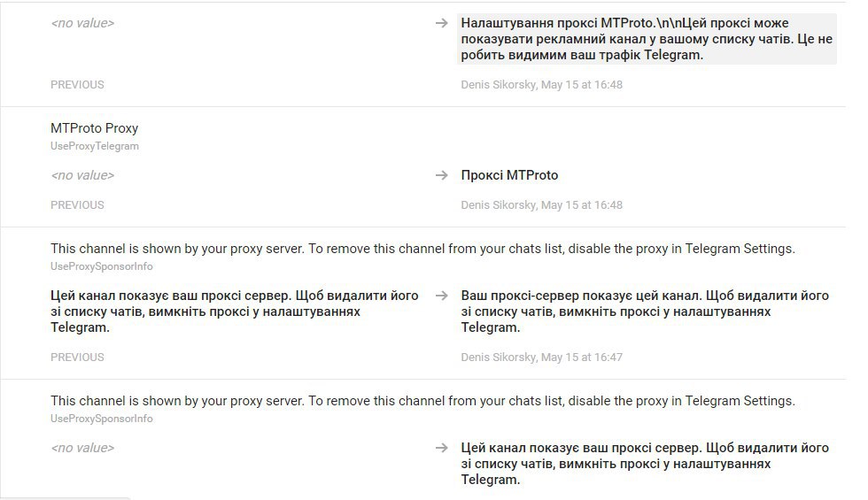Click the arrow beside the highlighted 'Налаштування проксі MTProto' text

[x=441, y=23]
